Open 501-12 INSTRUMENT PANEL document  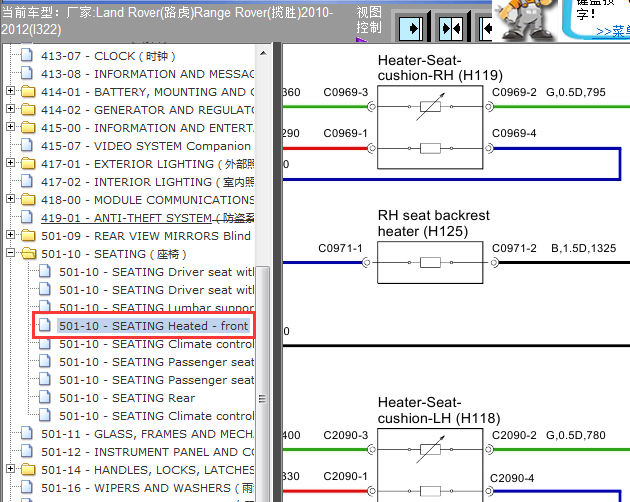(x=147, y=452)
